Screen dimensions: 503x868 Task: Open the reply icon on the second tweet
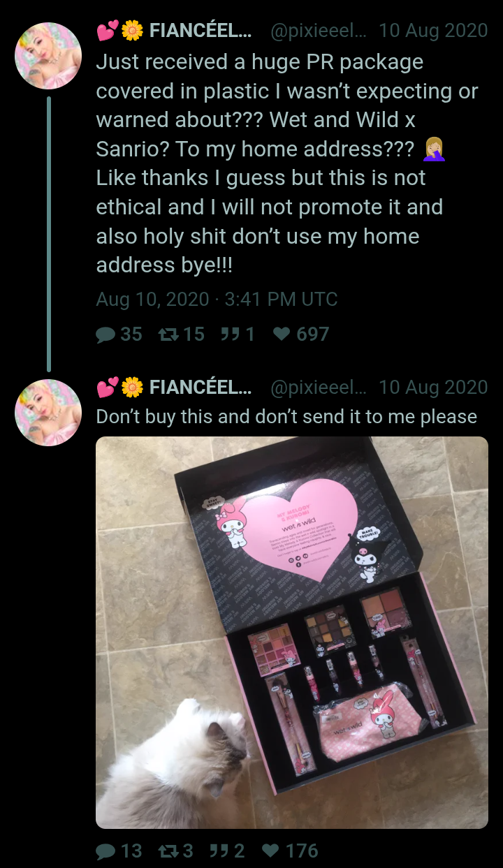point(105,851)
